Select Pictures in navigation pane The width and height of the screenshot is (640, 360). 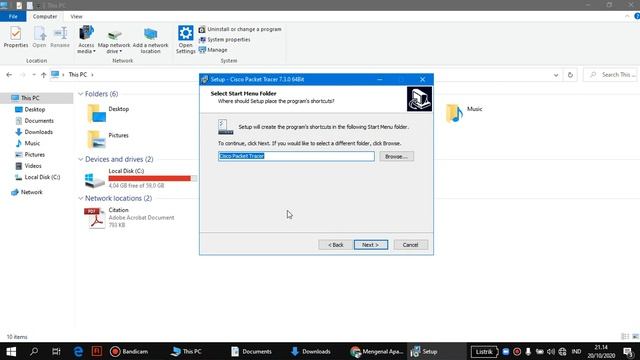35,155
